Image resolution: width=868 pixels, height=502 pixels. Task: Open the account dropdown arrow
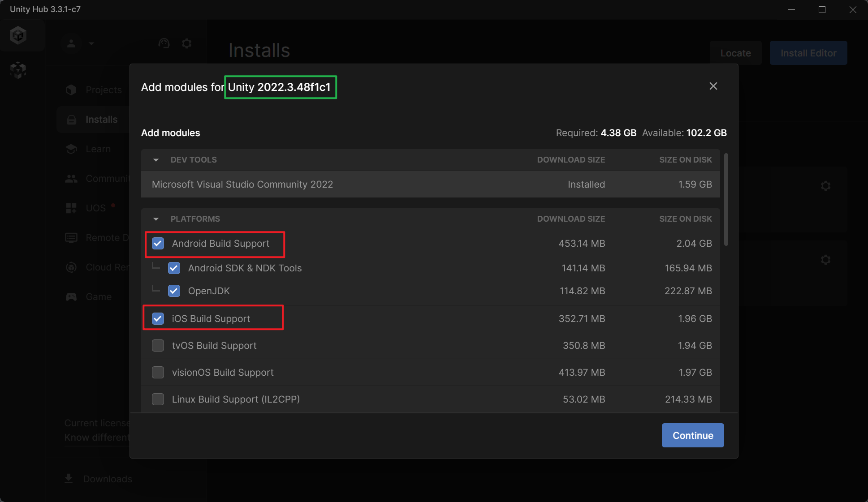pyautogui.click(x=91, y=43)
